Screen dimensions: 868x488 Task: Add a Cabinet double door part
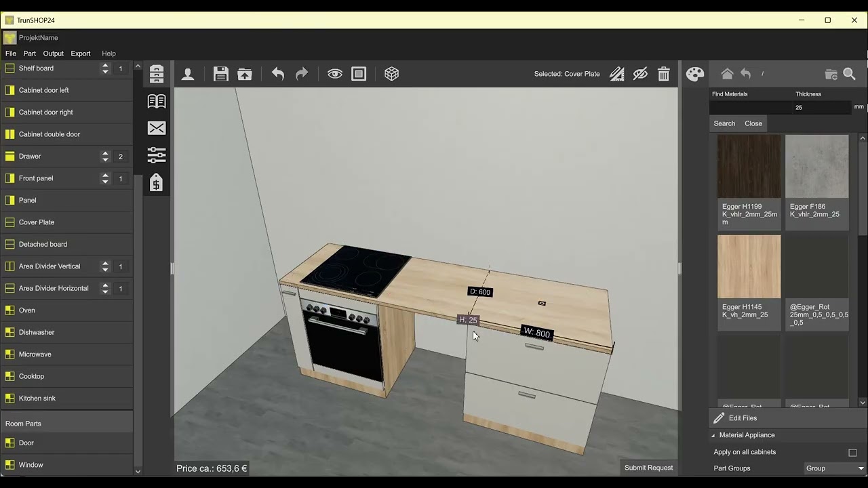[66, 134]
